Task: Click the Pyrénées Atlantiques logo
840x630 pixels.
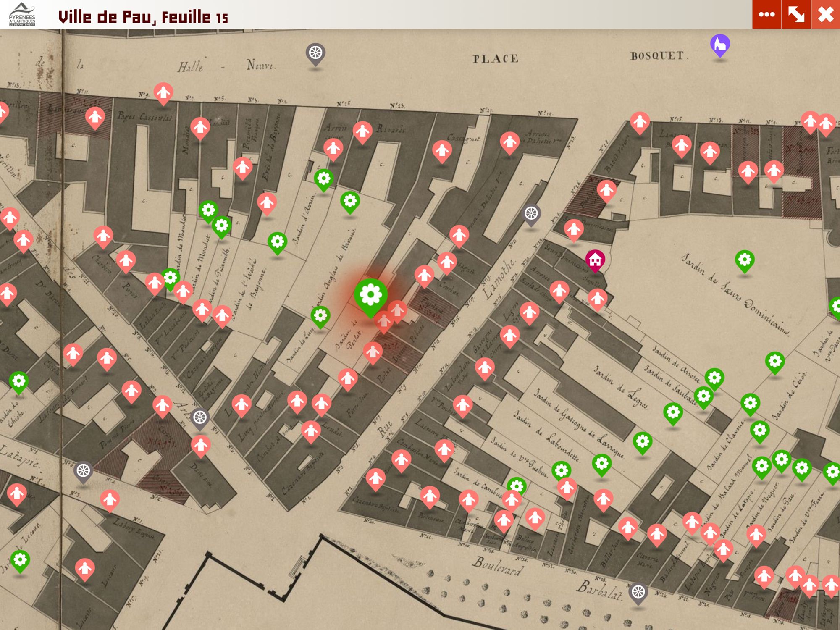Action: click(x=22, y=14)
